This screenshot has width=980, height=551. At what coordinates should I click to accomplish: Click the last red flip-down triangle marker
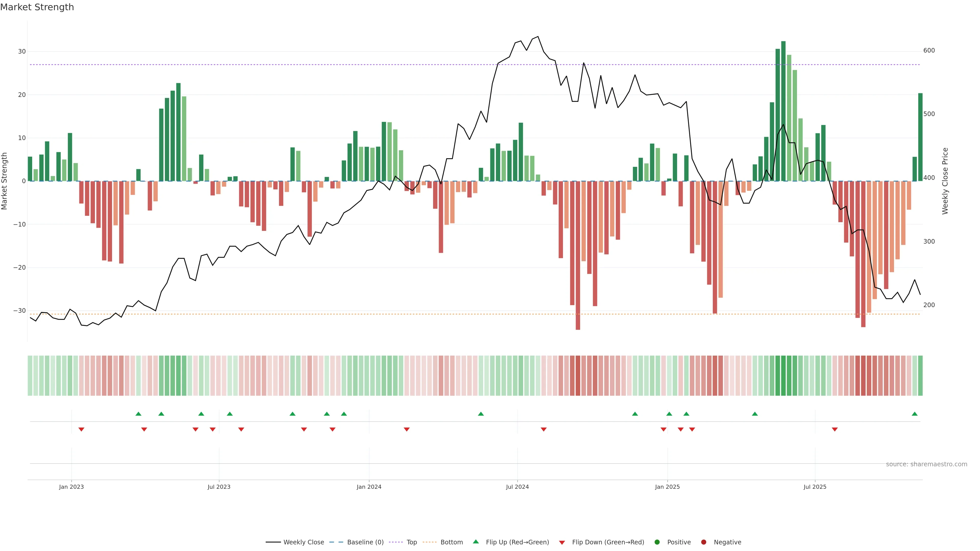pyautogui.click(x=835, y=429)
